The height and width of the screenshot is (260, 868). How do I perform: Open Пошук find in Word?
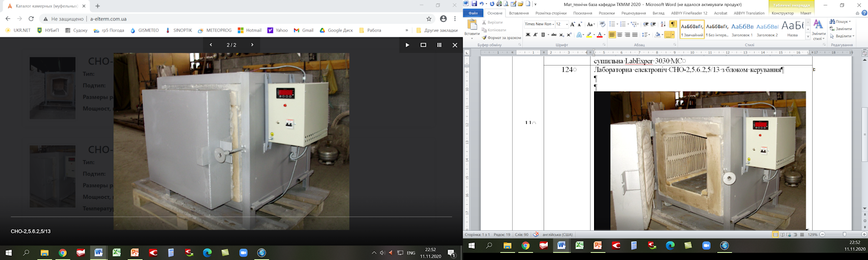click(840, 22)
